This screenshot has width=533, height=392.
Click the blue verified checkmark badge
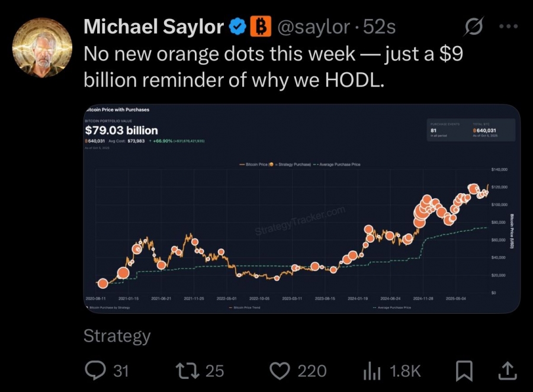(x=239, y=26)
